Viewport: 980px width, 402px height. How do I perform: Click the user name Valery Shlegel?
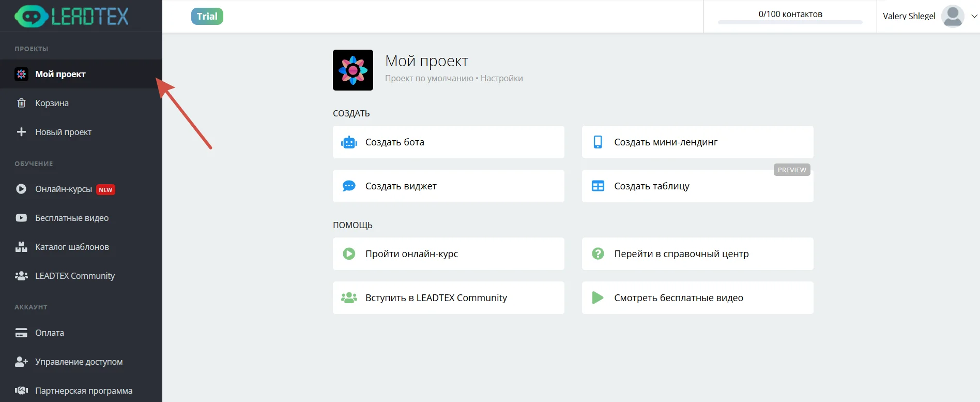[x=909, y=16]
